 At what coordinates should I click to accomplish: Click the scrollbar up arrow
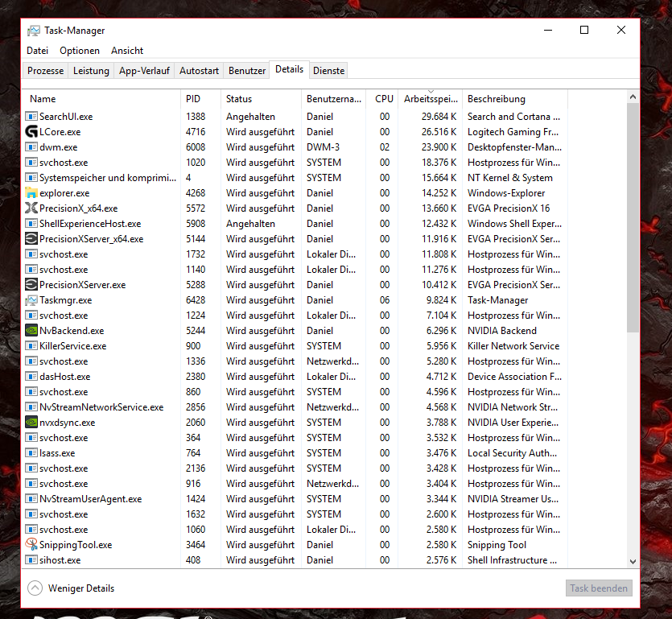click(x=633, y=97)
